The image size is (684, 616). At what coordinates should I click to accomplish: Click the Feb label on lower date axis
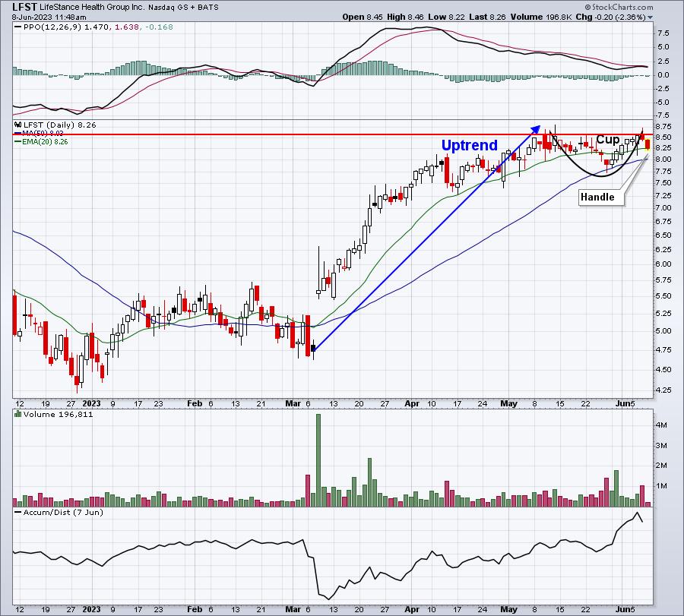click(x=195, y=609)
